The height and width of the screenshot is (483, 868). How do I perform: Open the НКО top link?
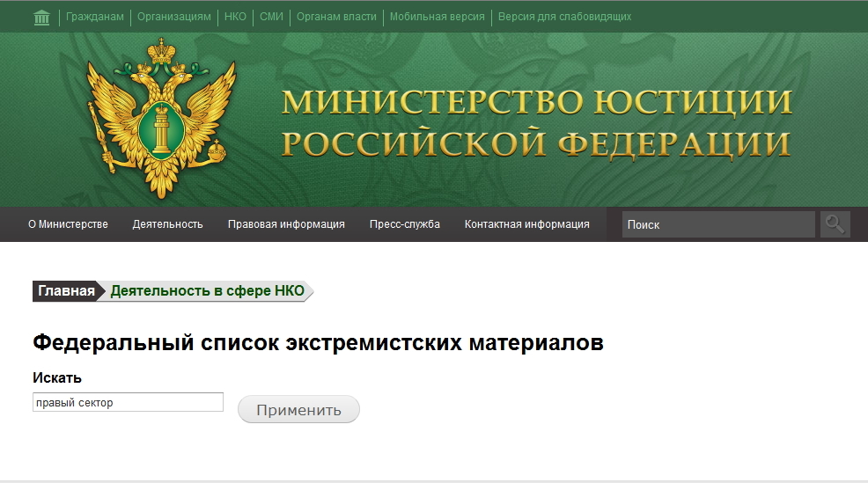click(x=235, y=17)
